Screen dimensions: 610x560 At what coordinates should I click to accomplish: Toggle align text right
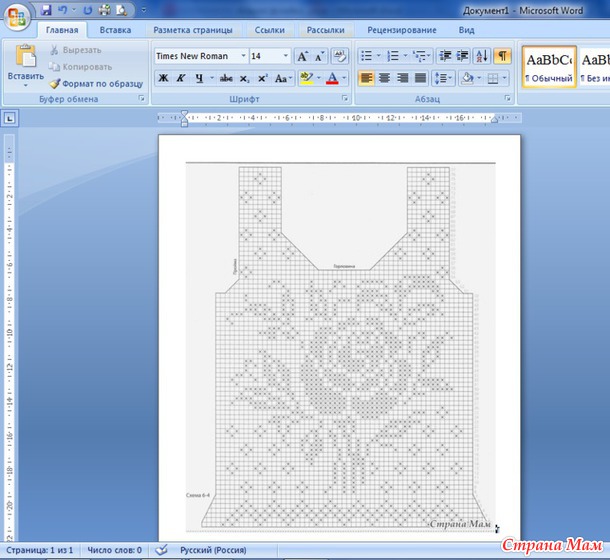coord(402,78)
